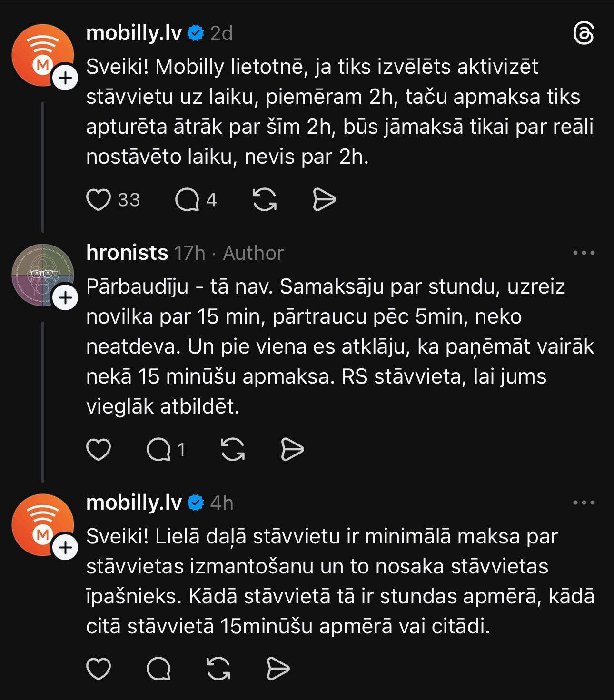614x700 pixels.
Task: Reply to the latest mobilly.lv post
Action: click(x=158, y=669)
